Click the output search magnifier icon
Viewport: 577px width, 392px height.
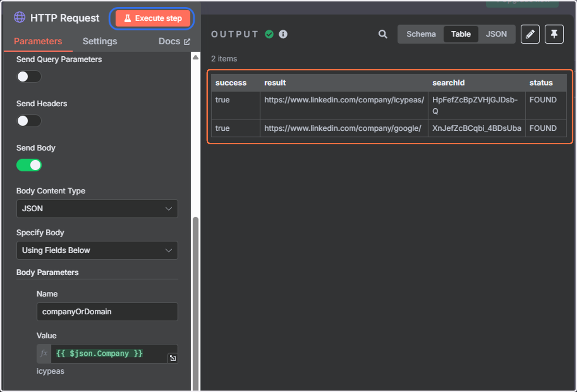(x=383, y=34)
